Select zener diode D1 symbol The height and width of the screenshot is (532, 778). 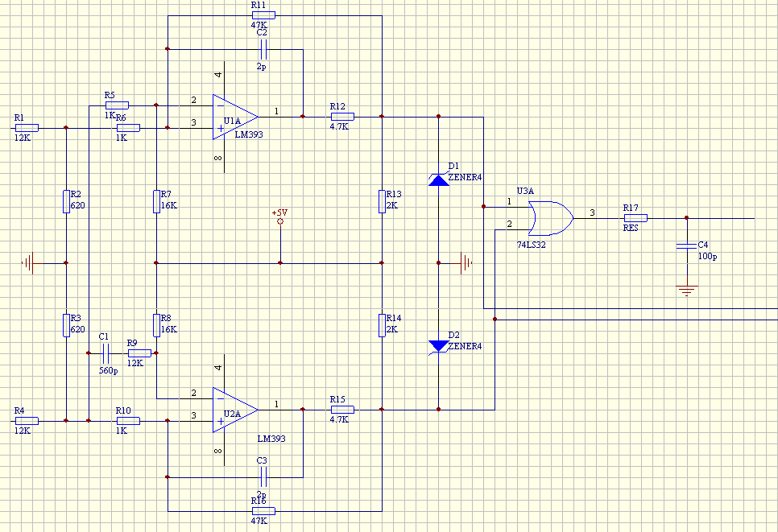[439, 179]
